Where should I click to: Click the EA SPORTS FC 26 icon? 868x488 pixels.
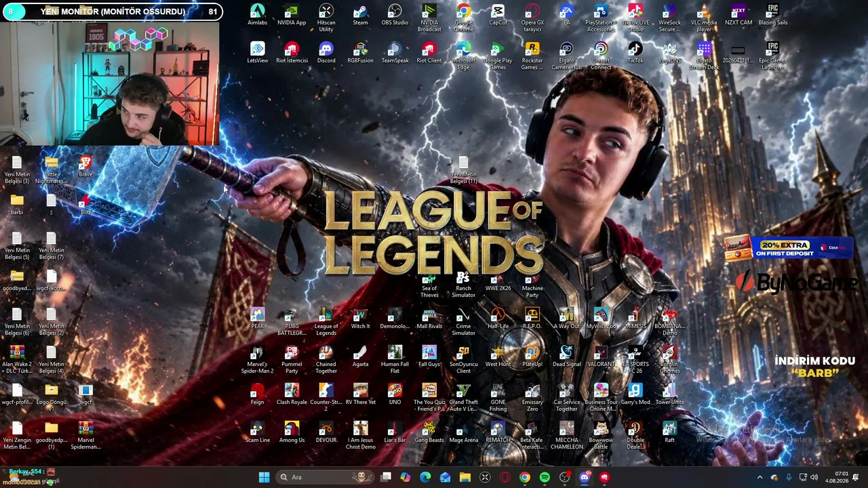635,360
